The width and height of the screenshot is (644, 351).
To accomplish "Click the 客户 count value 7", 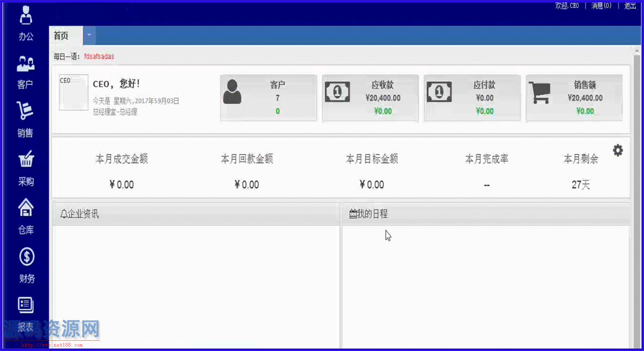I will [x=278, y=98].
